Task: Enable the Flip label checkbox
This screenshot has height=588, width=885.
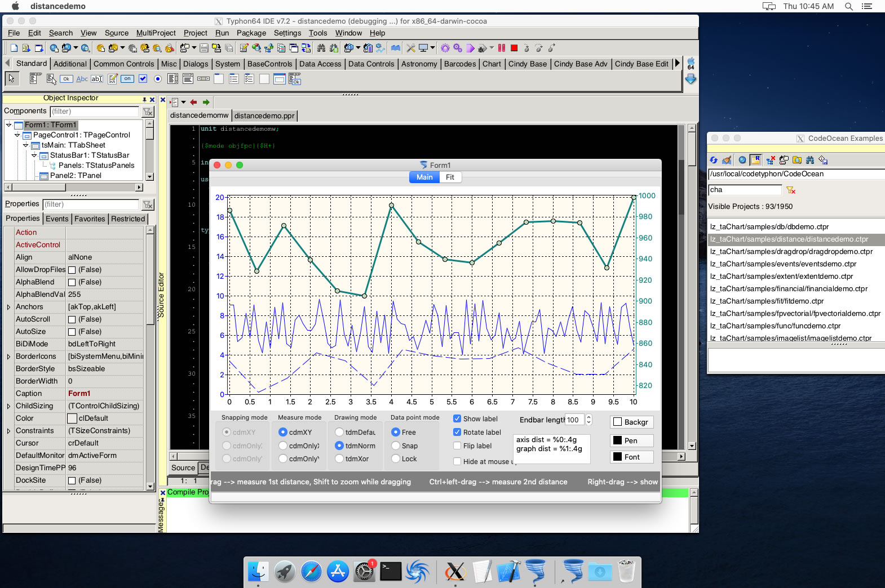Action: pos(457,446)
